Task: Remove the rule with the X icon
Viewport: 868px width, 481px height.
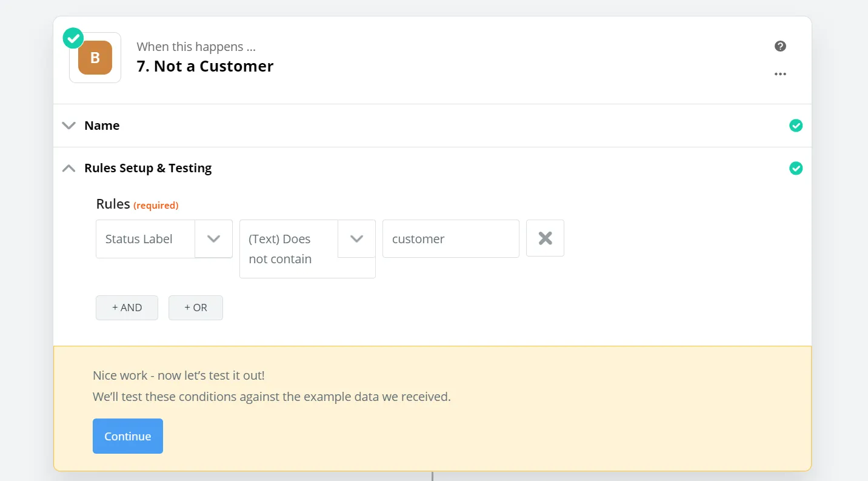Action: point(545,238)
